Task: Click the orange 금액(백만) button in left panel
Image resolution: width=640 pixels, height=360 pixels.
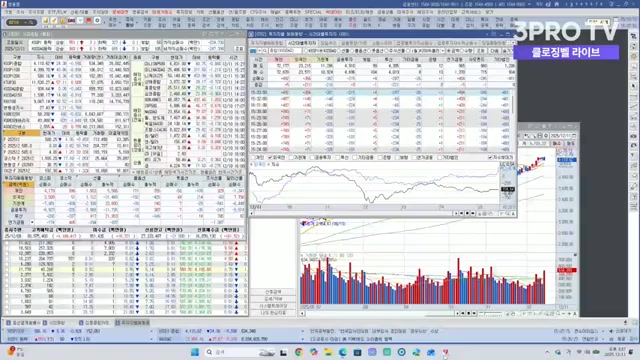Action: tap(18, 184)
